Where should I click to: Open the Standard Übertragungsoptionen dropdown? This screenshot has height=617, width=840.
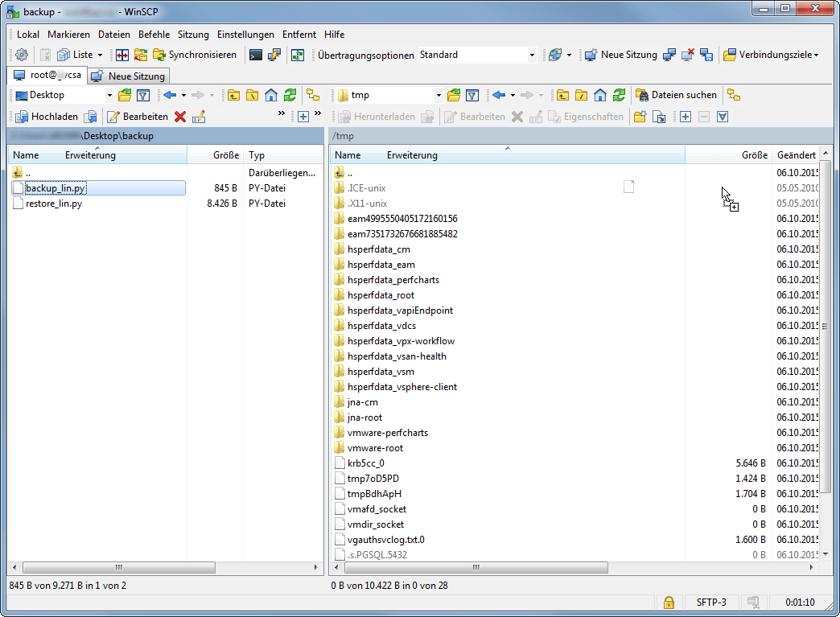tap(530, 55)
